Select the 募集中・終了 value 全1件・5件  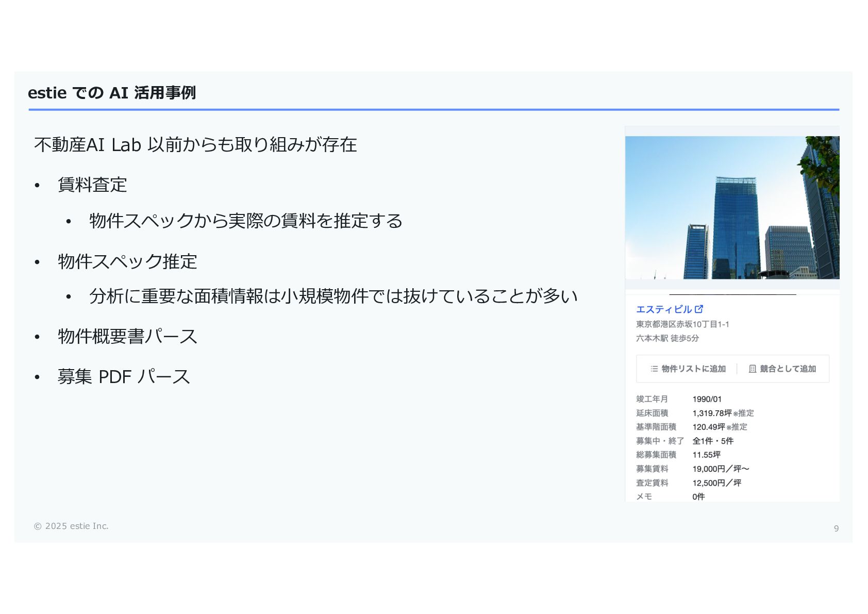coord(713,441)
